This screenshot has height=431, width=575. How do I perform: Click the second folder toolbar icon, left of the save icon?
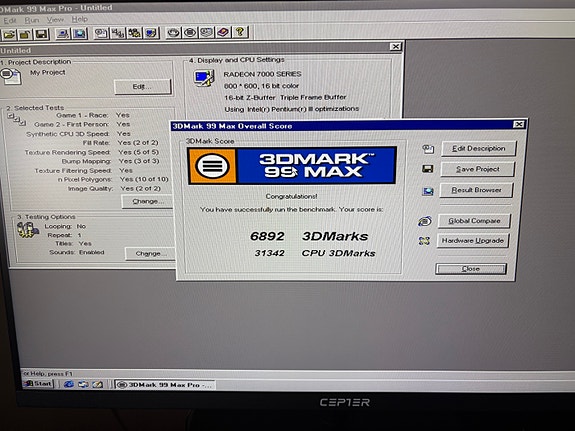point(25,34)
